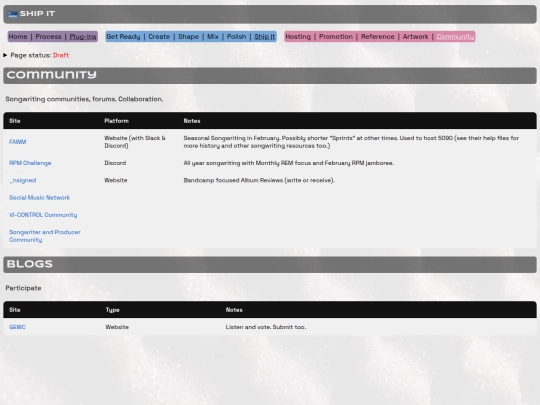Click the Discord platform cell
Image resolution: width=540 pixels, height=405 pixels.
(115, 163)
